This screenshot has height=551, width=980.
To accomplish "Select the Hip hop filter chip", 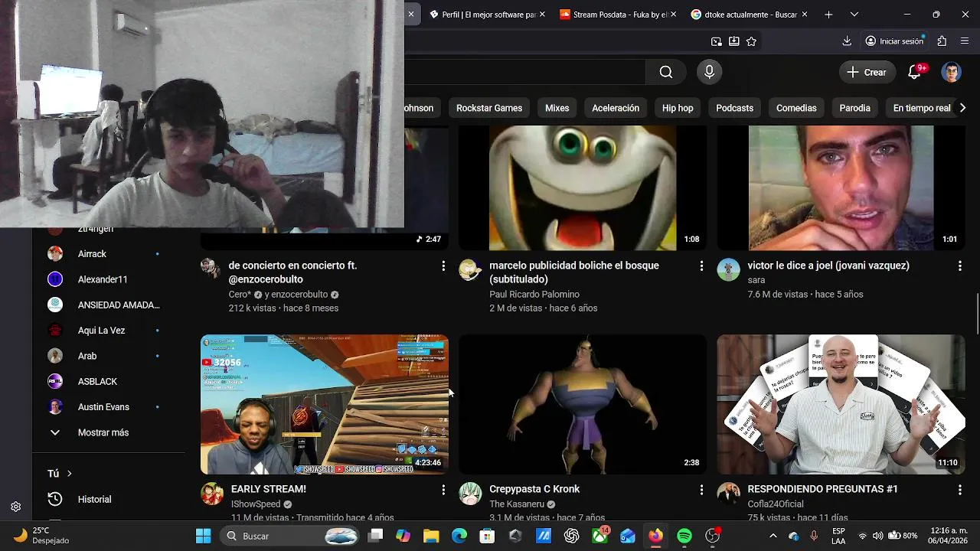I will (678, 108).
